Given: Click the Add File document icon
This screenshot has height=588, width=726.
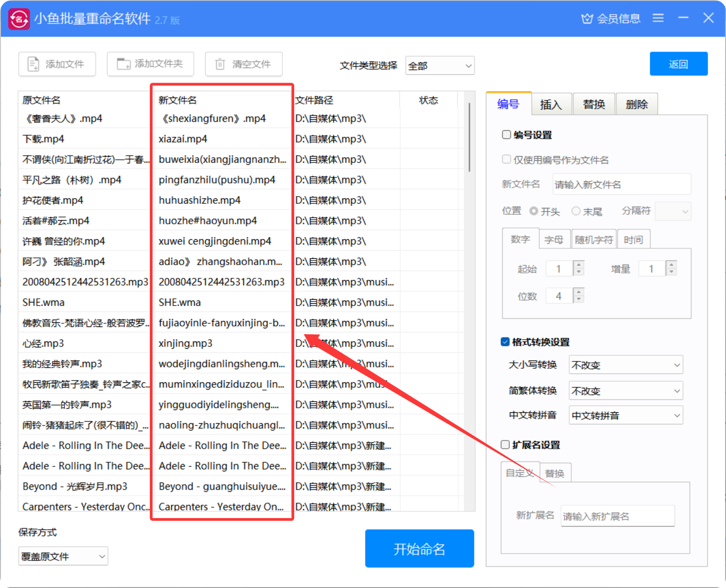Looking at the screenshot, I should pos(33,64).
